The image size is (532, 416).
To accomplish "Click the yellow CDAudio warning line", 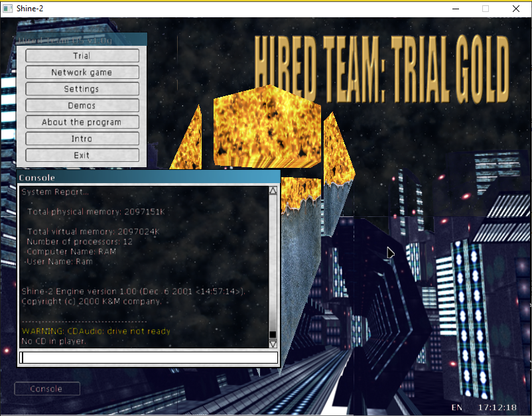I will tap(96, 331).
